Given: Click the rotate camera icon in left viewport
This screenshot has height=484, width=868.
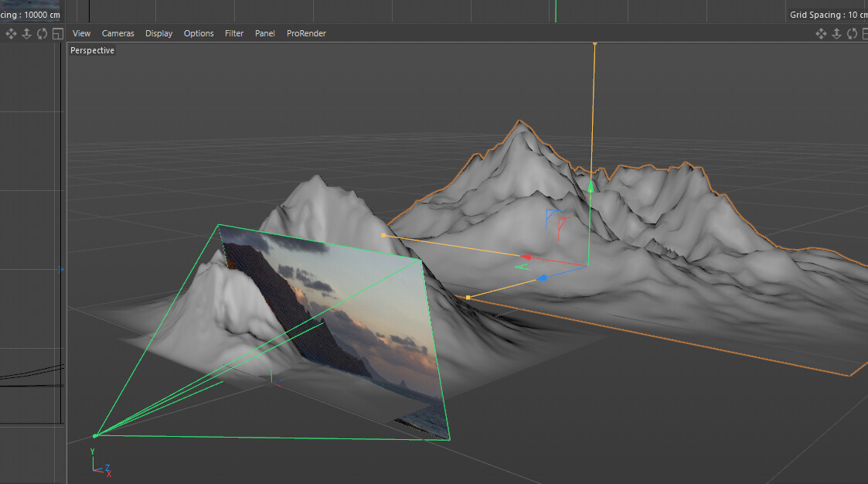Looking at the screenshot, I should (x=42, y=34).
